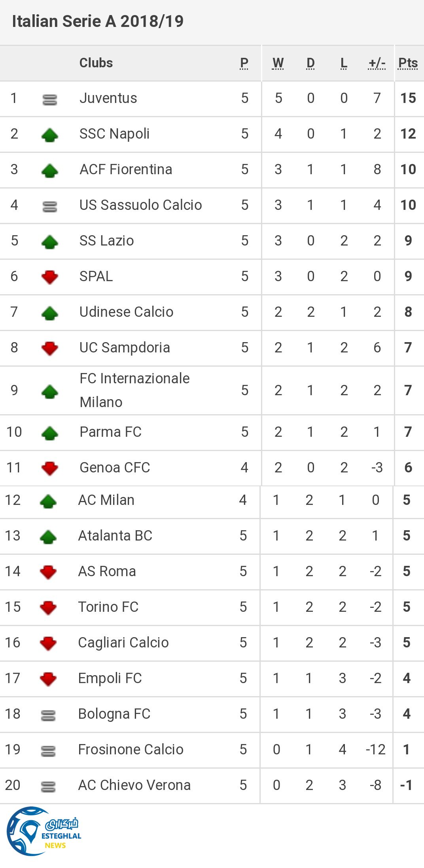Click the green arrow next to FC Internazionale Milano

(x=50, y=392)
